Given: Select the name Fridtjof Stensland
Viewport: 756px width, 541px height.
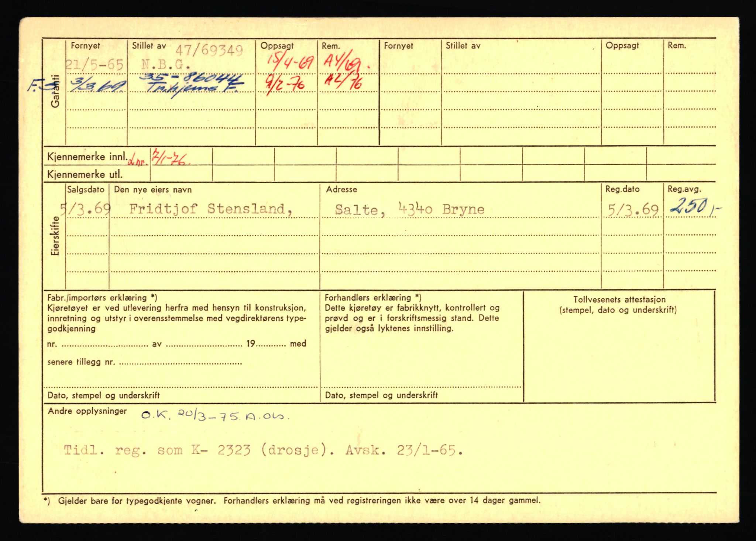Looking at the screenshot, I should click(211, 209).
